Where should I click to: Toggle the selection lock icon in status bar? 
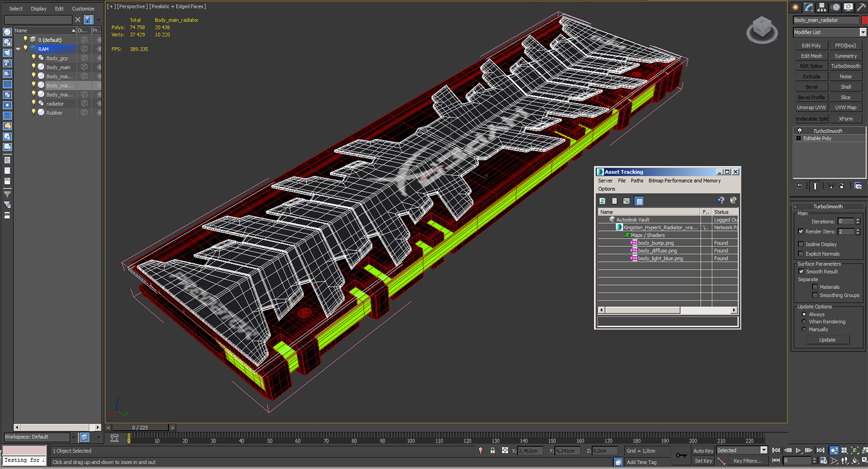(493, 450)
